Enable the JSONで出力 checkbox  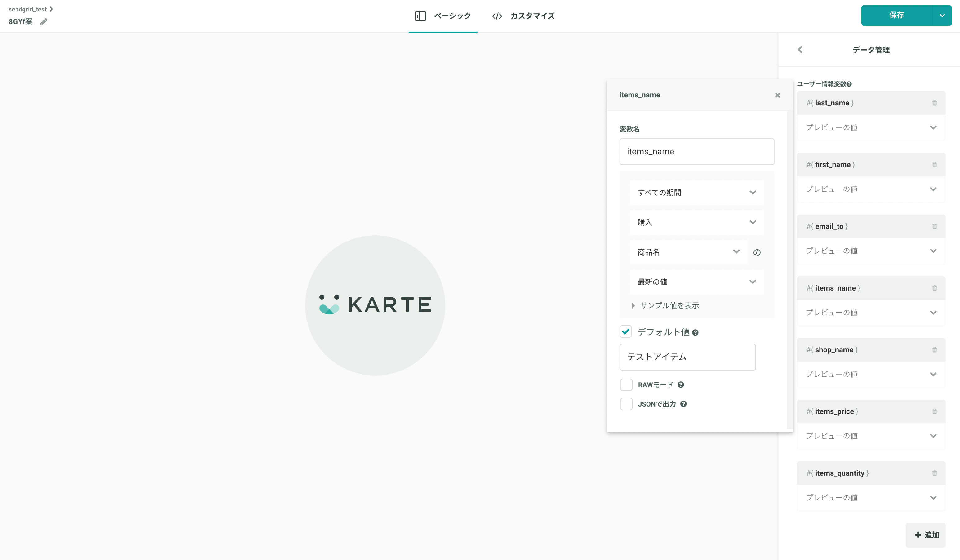point(626,404)
